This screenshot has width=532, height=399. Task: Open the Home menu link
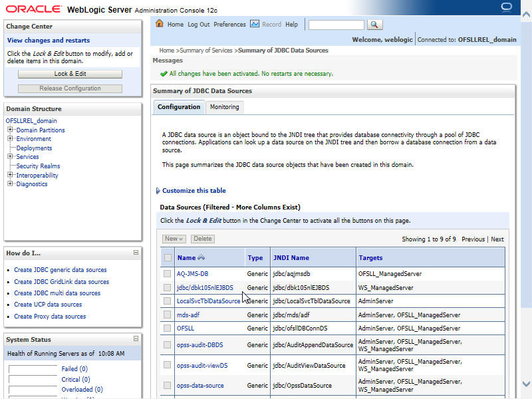coord(176,25)
